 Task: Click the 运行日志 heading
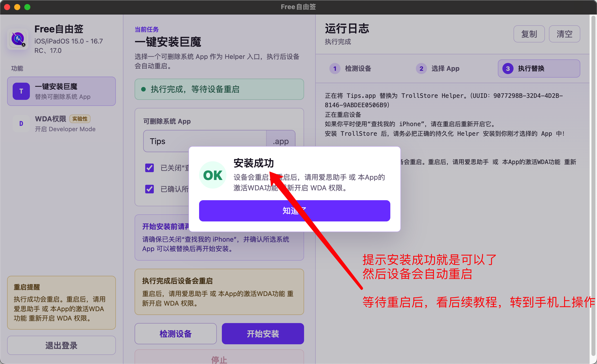click(x=347, y=29)
